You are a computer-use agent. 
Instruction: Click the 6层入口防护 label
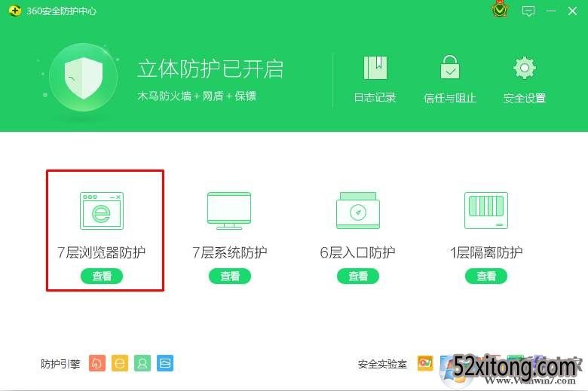358,252
